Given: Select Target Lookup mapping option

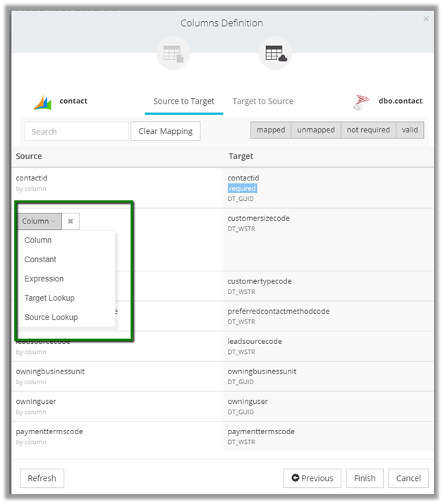Looking at the screenshot, I should click(x=49, y=298).
